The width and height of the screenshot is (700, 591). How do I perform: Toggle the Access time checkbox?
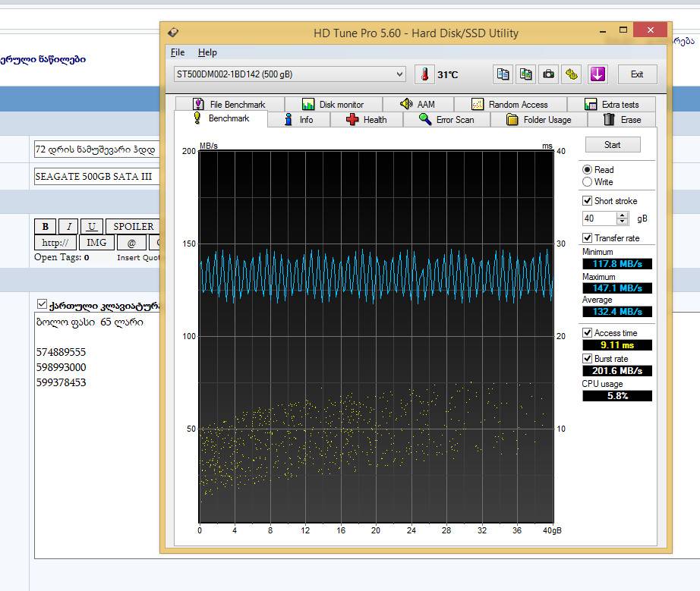[588, 333]
